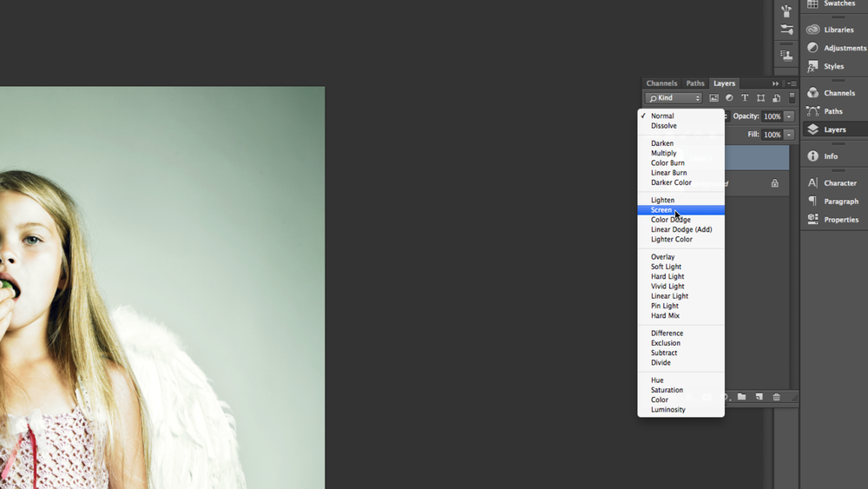Choose Darker Color blend mode
The width and height of the screenshot is (868, 489).
tap(681, 182)
